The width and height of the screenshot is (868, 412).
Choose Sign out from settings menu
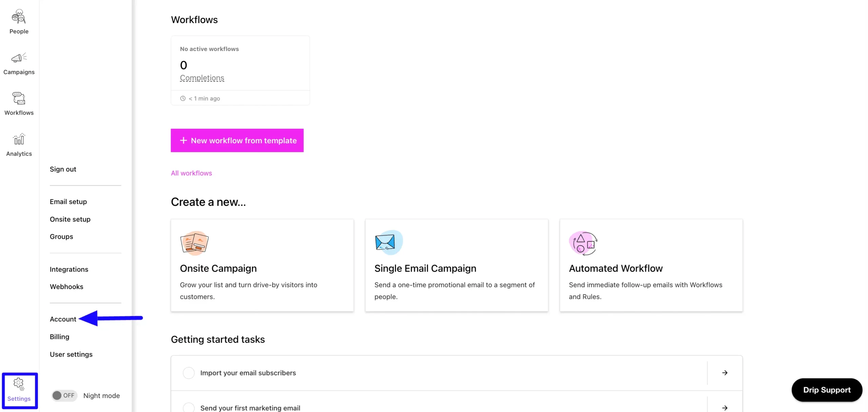pyautogui.click(x=63, y=169)
